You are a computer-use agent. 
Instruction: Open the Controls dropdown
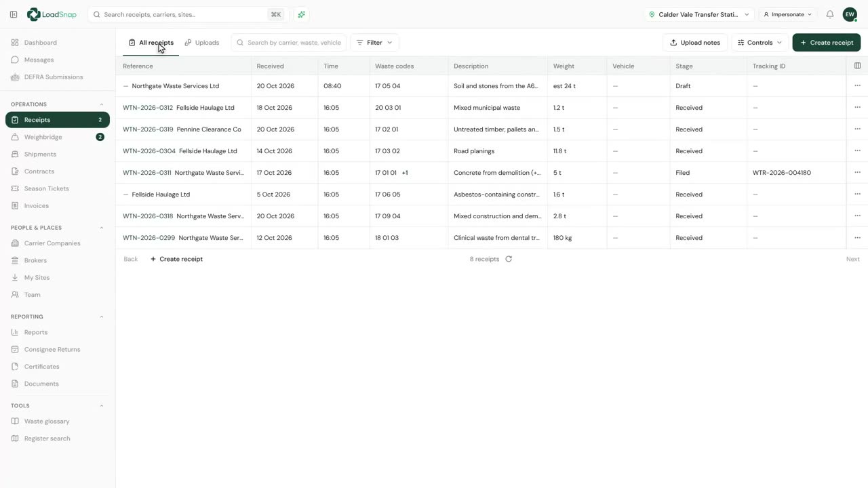pyautogui.click(x=759, y=43)
